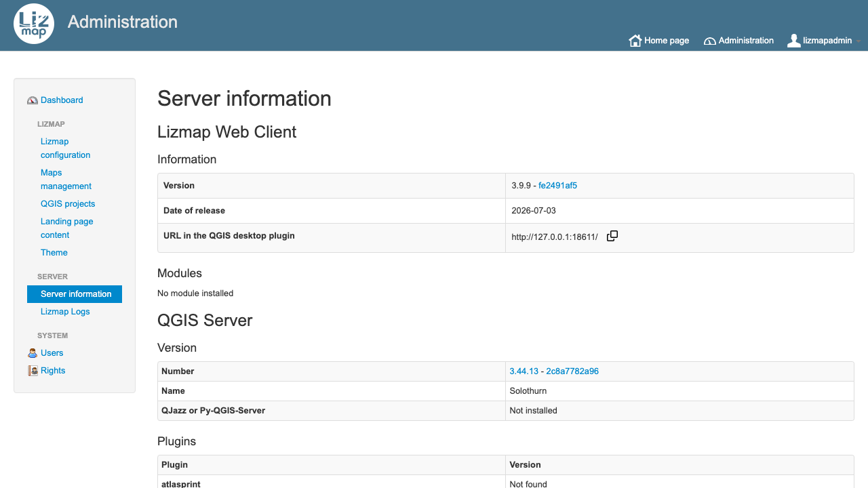
Task: Click the Rights book icon in the sidebar
Action: tap(33, 371)
